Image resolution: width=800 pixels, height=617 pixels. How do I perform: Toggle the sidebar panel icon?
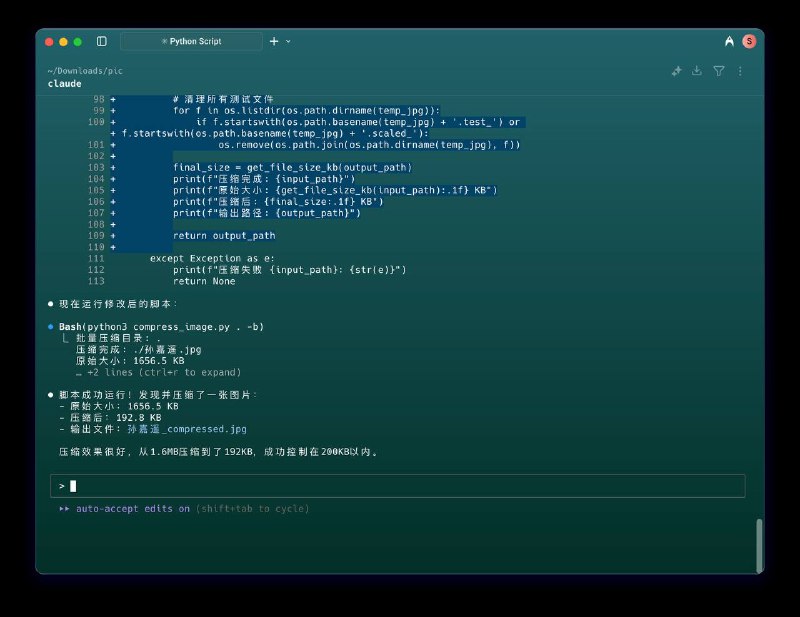101,41
